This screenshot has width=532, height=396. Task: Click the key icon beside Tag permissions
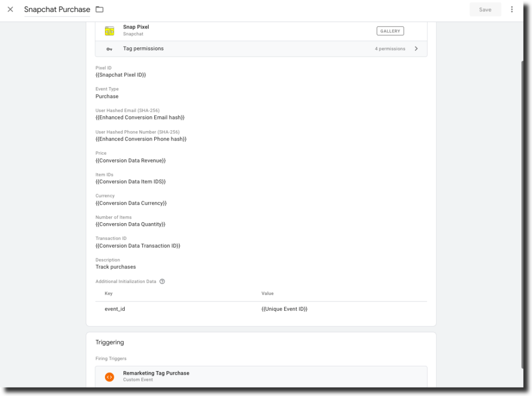click(109, 49)
